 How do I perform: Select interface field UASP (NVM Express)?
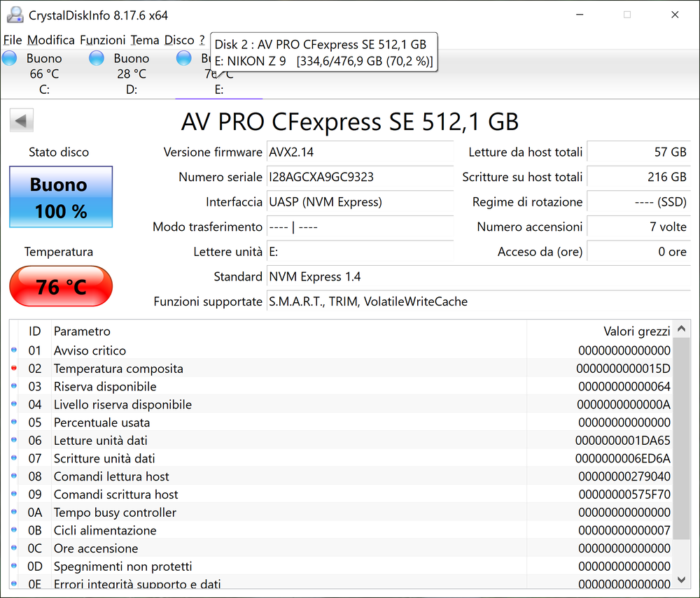(x=360, y=202)
